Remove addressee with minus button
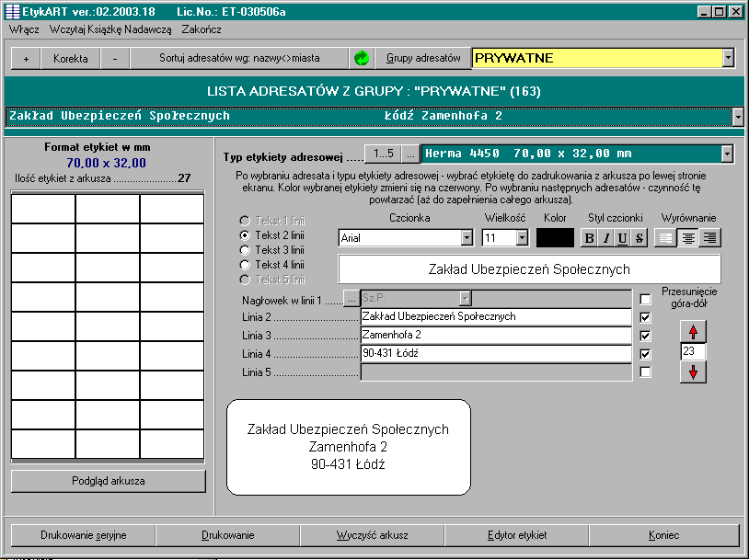The image size is (749, 560). click(x=115, y=59)
